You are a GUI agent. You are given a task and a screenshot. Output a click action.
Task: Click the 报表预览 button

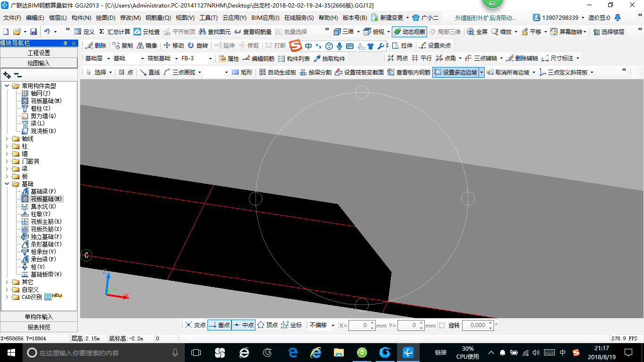39,327
